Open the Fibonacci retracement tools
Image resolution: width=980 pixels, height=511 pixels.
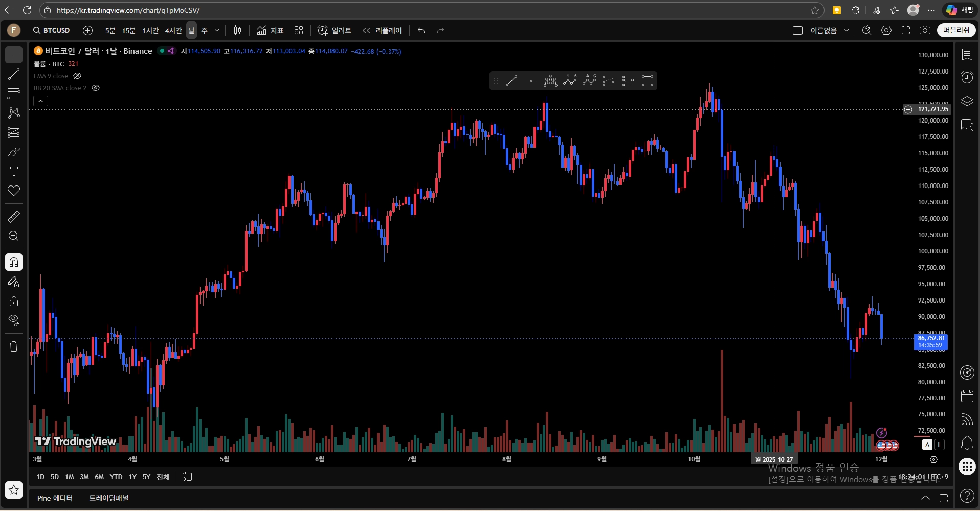14,94
